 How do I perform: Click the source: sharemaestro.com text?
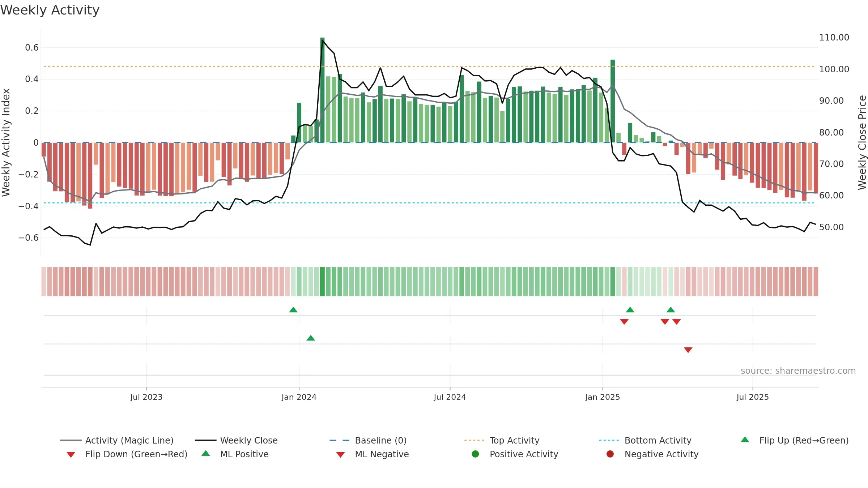(x=798, y=371)
